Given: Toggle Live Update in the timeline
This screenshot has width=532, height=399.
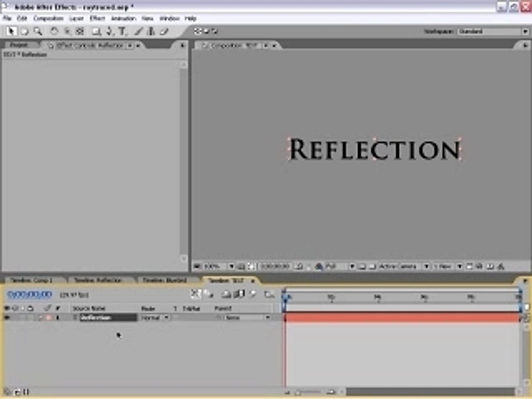Looking at the screenshot, I should pos(196,294).
